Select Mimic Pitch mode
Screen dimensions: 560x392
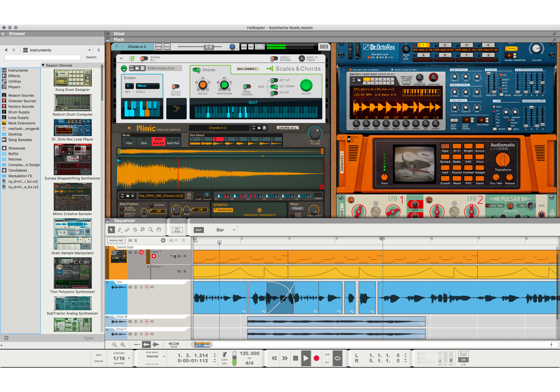129,141
